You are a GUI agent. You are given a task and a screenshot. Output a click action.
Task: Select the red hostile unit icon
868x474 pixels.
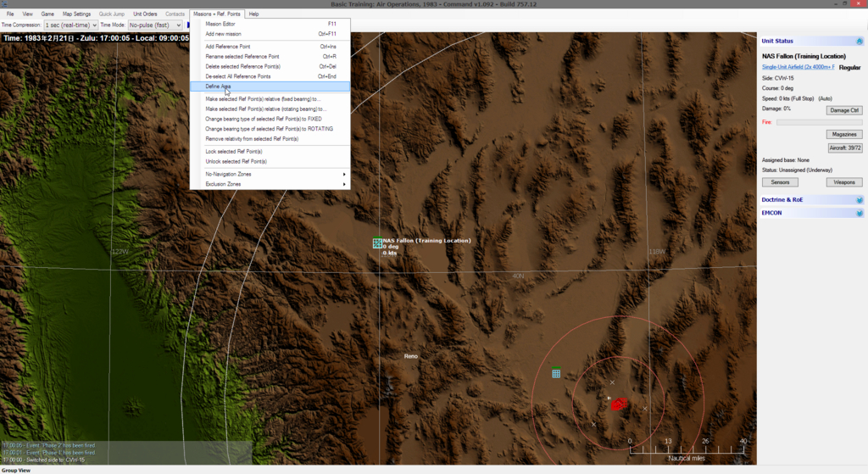point(619,404)
